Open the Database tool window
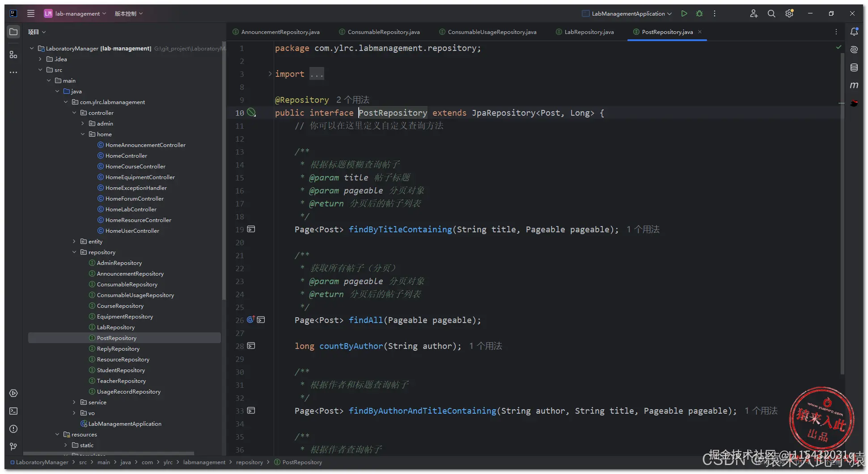The image size is (868, 474). (854, 67)
